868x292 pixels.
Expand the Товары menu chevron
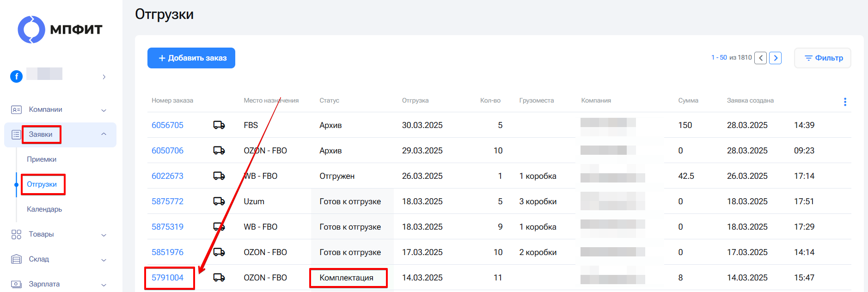click(x=104, y=235)
